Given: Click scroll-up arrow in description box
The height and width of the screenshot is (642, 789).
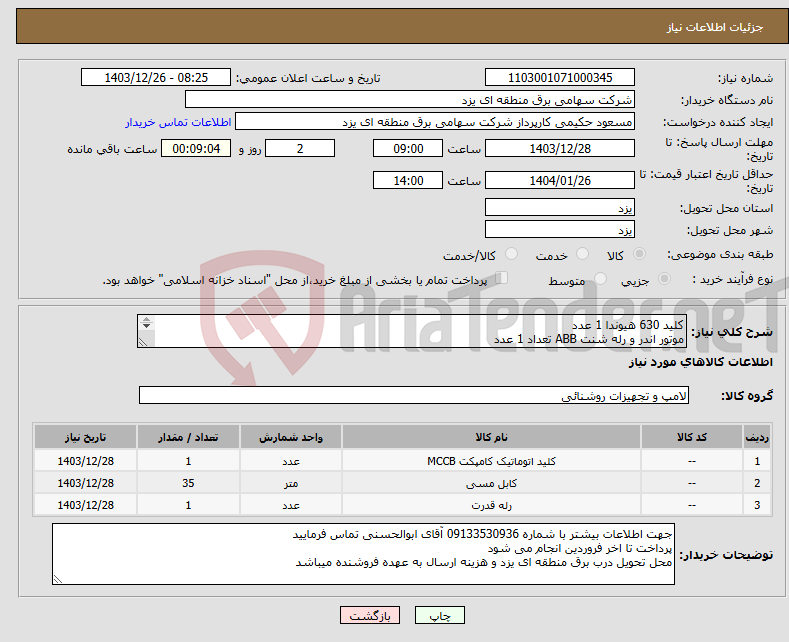Looking at the screenshot, I should (146, 319).
